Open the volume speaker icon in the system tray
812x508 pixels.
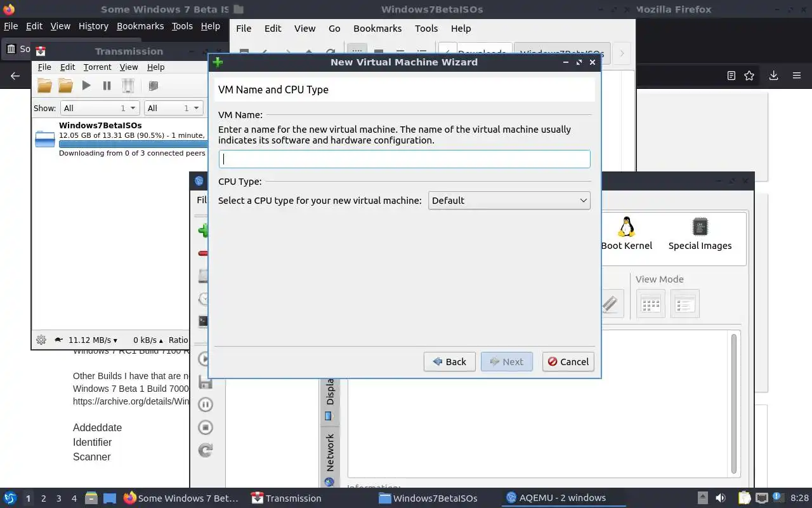721,498
